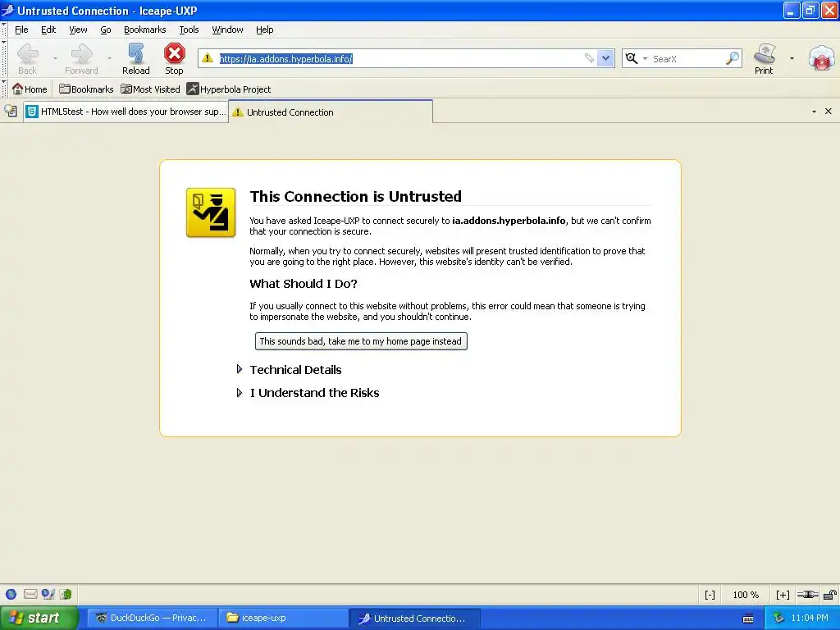Open Navigator component from status bar

(11, 594)
